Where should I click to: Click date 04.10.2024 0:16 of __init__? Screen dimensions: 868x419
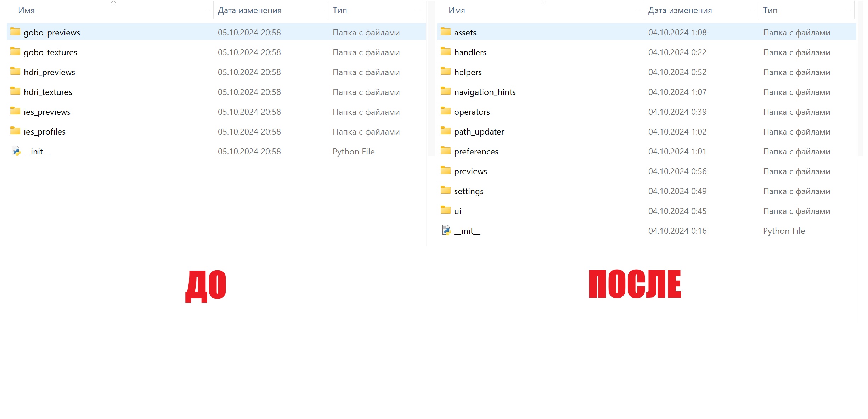coord(677,231)
